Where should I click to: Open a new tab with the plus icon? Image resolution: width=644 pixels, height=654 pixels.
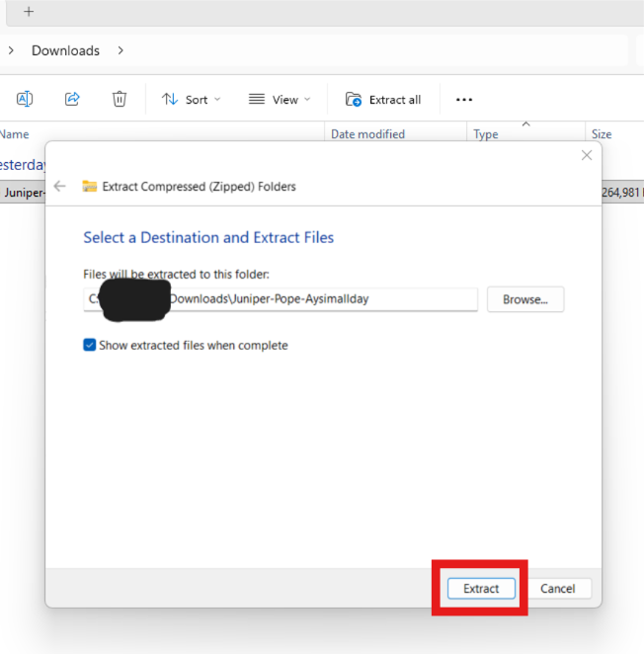point(29,12)
